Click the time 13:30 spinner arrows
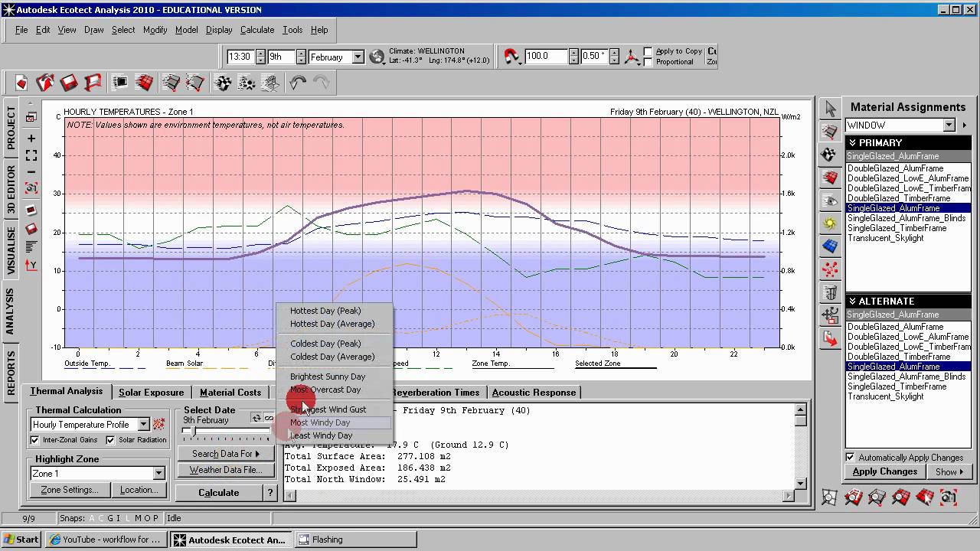Image resolution: width=980 pixels, height=551 pixels. click(260, 57)
